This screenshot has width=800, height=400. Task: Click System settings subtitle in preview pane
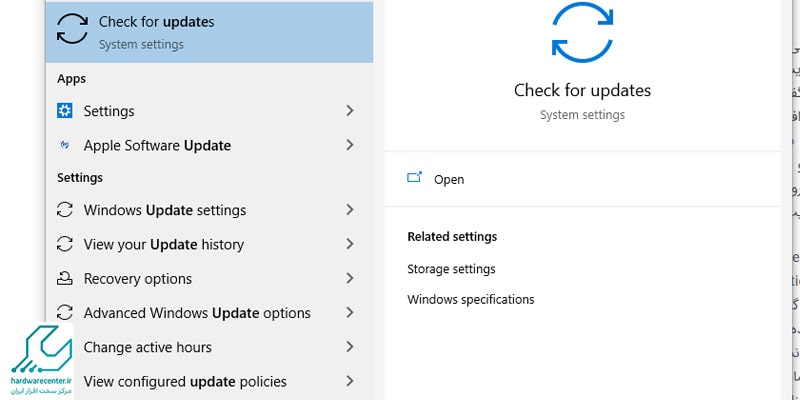582,115
